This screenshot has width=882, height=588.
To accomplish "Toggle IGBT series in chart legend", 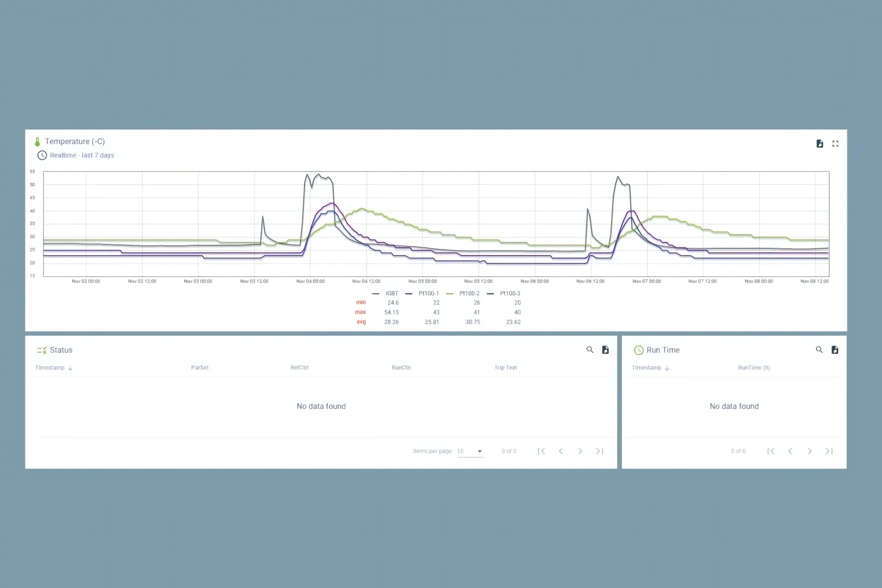I will pyautogui.click(x=391, y=294).
